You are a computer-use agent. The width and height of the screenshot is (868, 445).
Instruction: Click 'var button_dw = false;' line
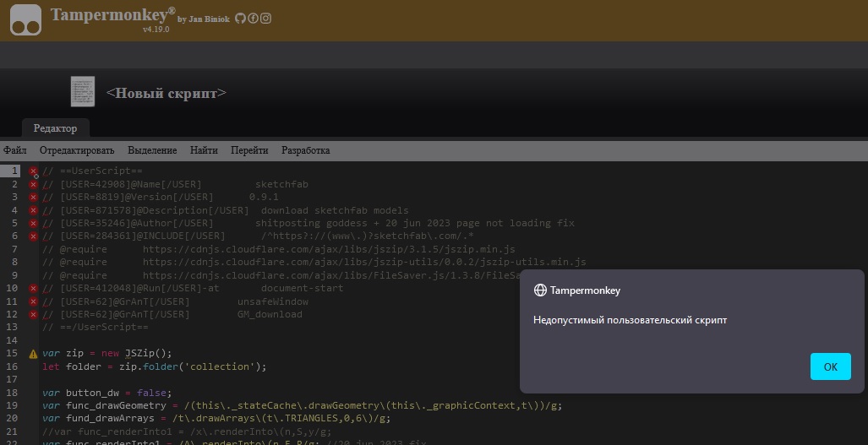point(107,393)
